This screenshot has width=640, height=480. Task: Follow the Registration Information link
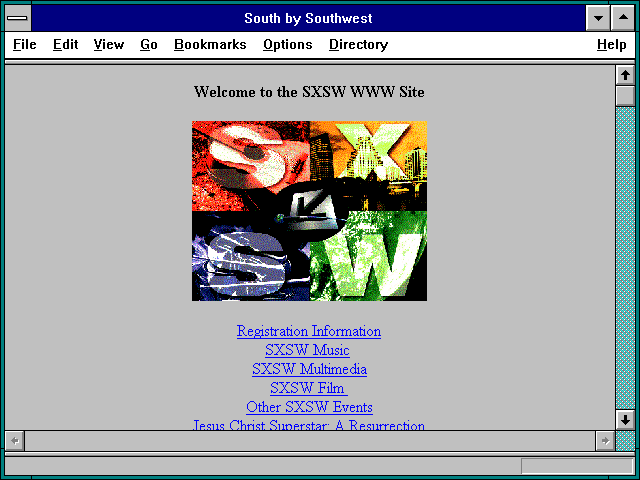pyautogui.click(x=309, y=331)
